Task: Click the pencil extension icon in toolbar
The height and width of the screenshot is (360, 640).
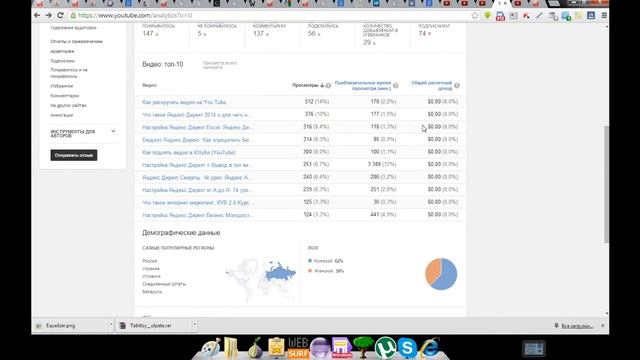Action: coord(539,16)
